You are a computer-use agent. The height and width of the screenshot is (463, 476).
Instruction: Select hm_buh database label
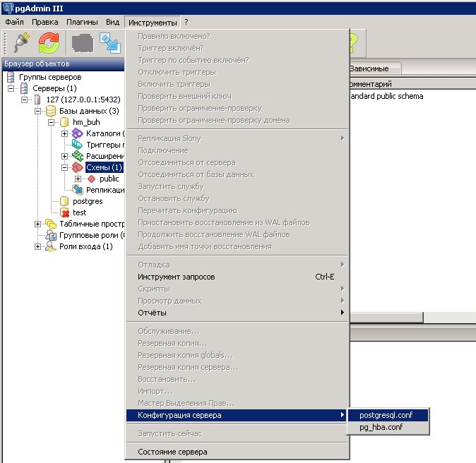point(86,122)
